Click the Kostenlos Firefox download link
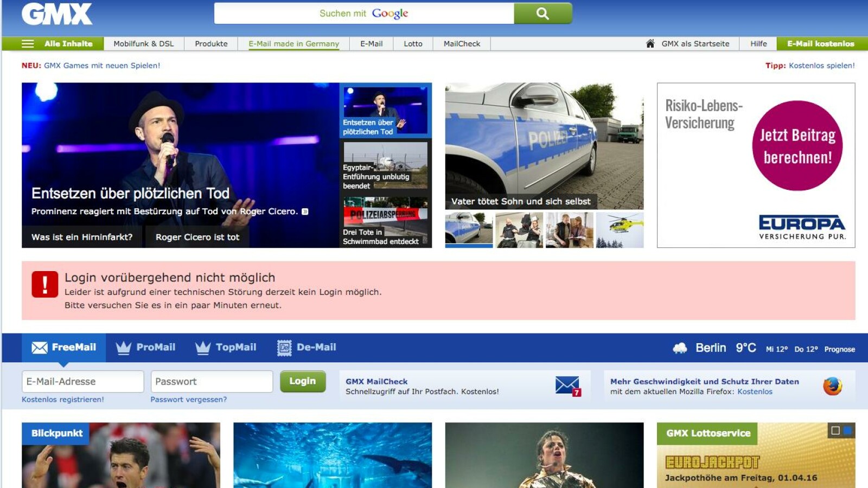The height and width of the screenshot is (488, 868). [755, 391]
